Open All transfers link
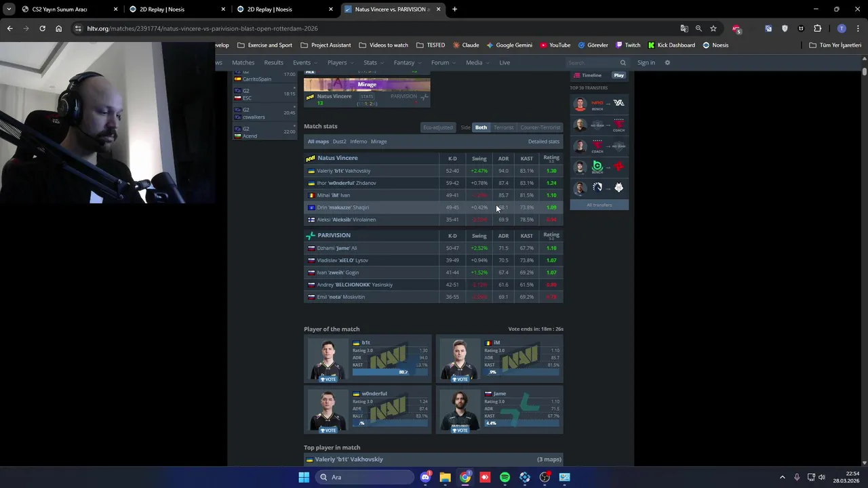Screen dimensions: 868x488 click(599, 205)
